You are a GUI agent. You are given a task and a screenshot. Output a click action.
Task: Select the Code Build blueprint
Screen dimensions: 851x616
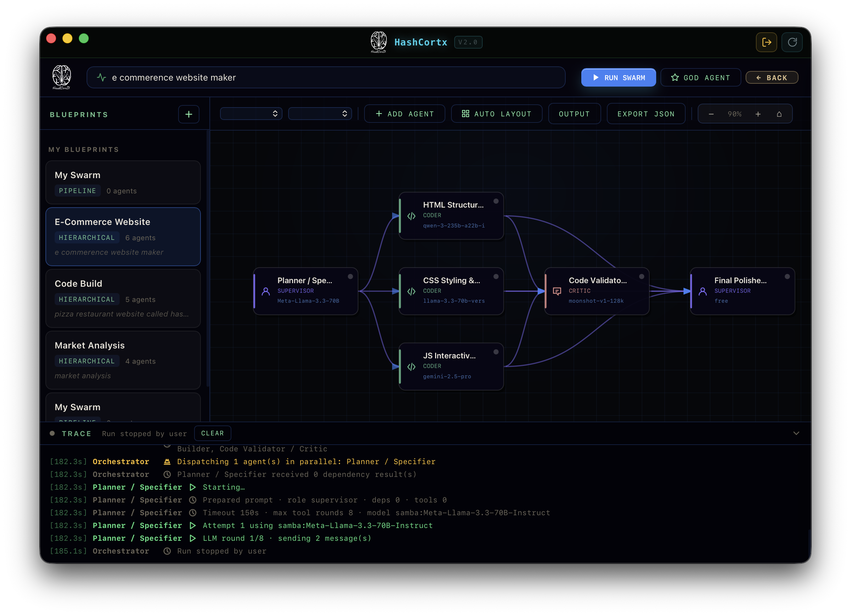click(123, 298)
